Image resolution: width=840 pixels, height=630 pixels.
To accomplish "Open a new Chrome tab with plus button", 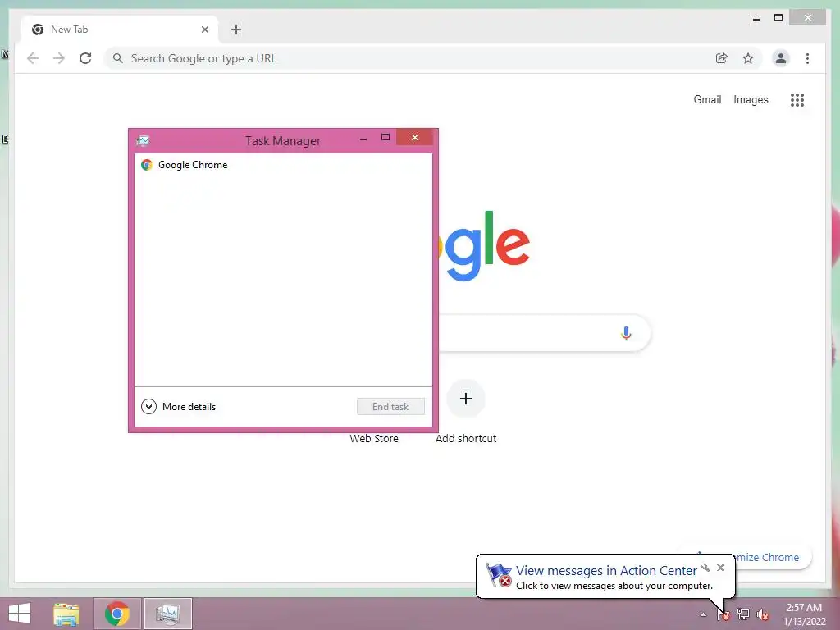I will click(x=236, y=30).
